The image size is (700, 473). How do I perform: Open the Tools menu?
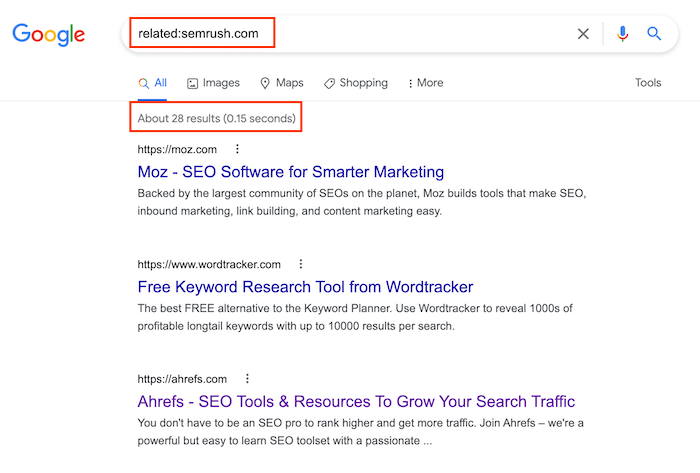point(648,83)
